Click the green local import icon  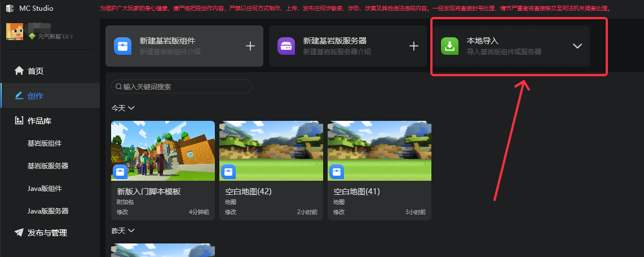coord(450,46)
